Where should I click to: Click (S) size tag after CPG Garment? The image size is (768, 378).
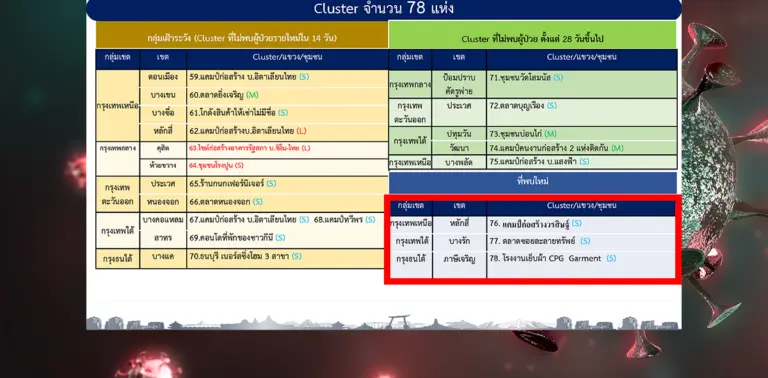tap(611, 258)
